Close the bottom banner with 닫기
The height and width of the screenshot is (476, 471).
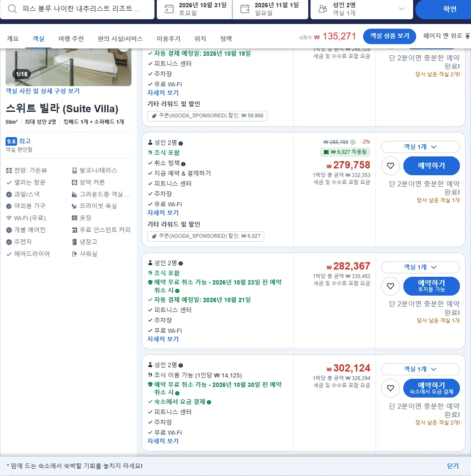pyautogui.click(x=453, y=466)
